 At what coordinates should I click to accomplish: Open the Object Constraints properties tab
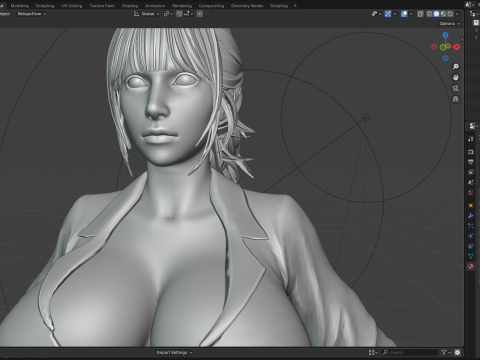(x=471, y=246)
